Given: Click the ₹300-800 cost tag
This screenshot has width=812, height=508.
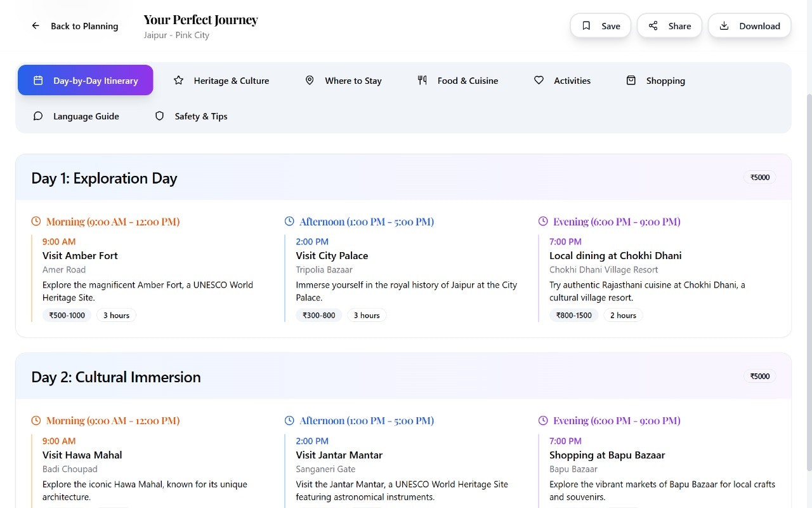Looking at the screenshot, I should pyautogui.click(x=318, y=315).
